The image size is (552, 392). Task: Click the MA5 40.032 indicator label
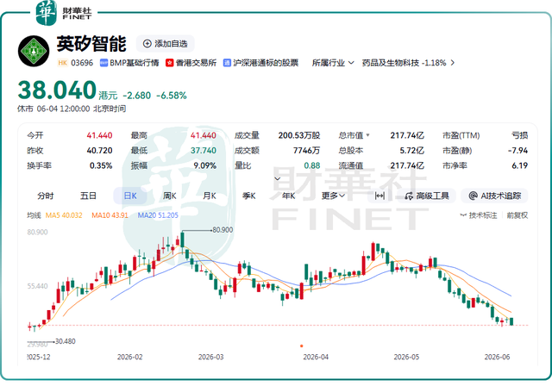[64, 215]
